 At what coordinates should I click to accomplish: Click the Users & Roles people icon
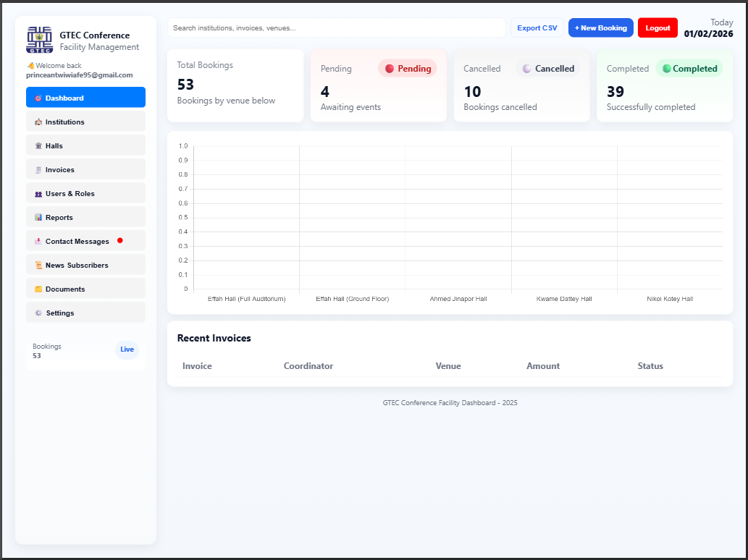coord(38,194)
